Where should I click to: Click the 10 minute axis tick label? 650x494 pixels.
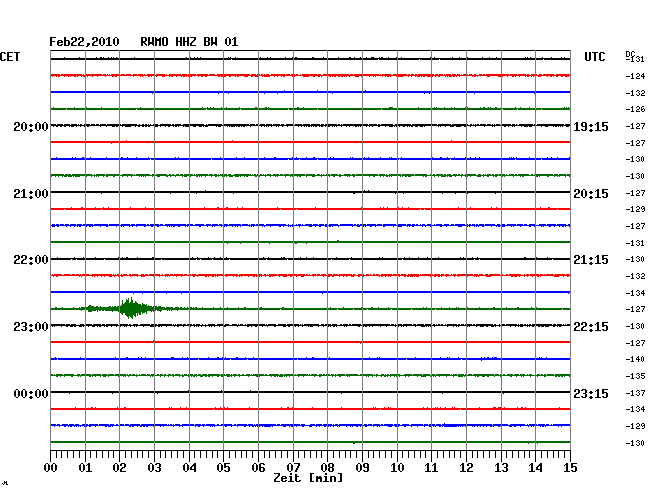(397, 467)
